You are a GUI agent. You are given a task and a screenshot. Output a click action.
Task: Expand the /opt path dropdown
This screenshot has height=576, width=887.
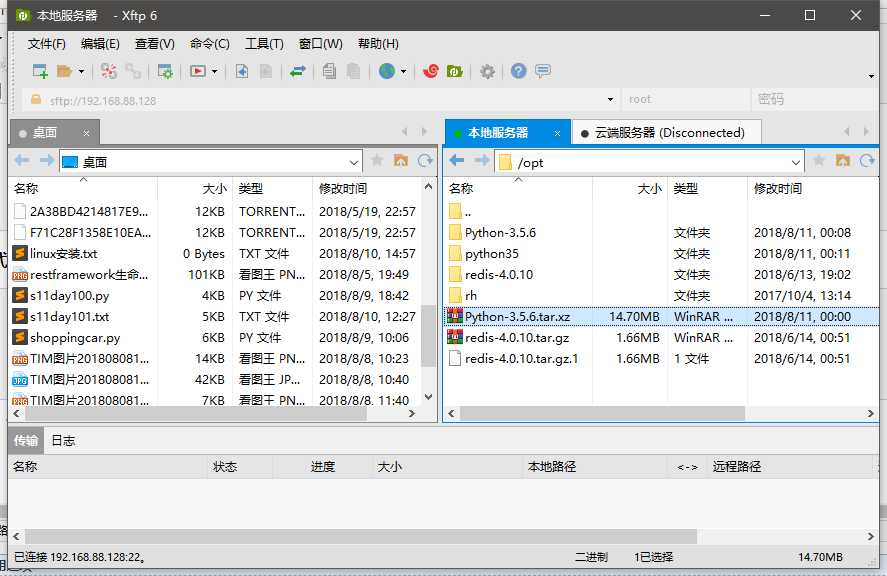[795, 162]
